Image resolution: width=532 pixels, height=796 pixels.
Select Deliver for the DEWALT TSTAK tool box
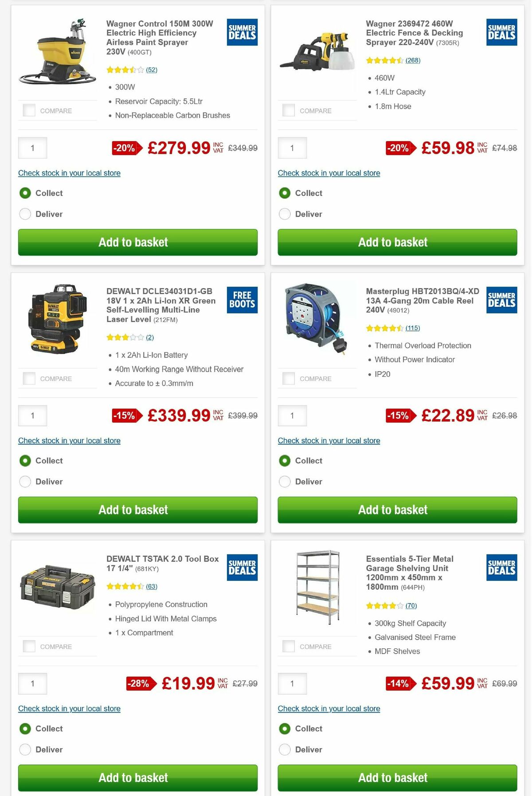pyautogui.click(x=25, y=749)
